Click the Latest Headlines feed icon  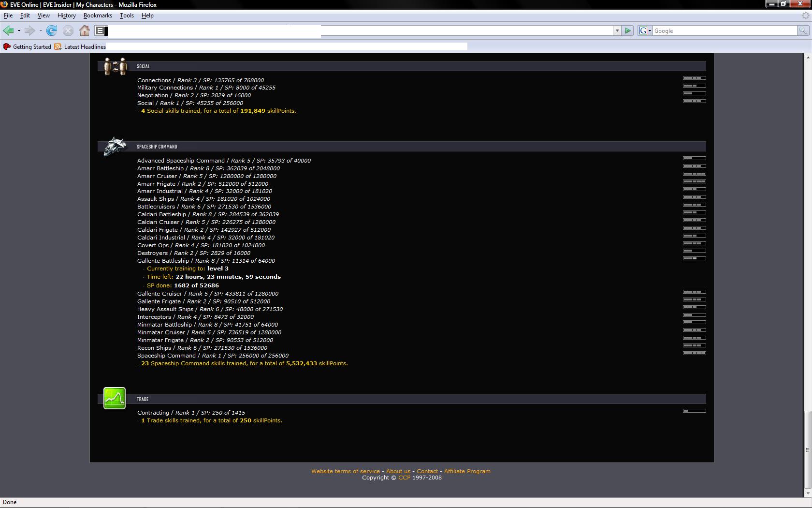(58, 47)
